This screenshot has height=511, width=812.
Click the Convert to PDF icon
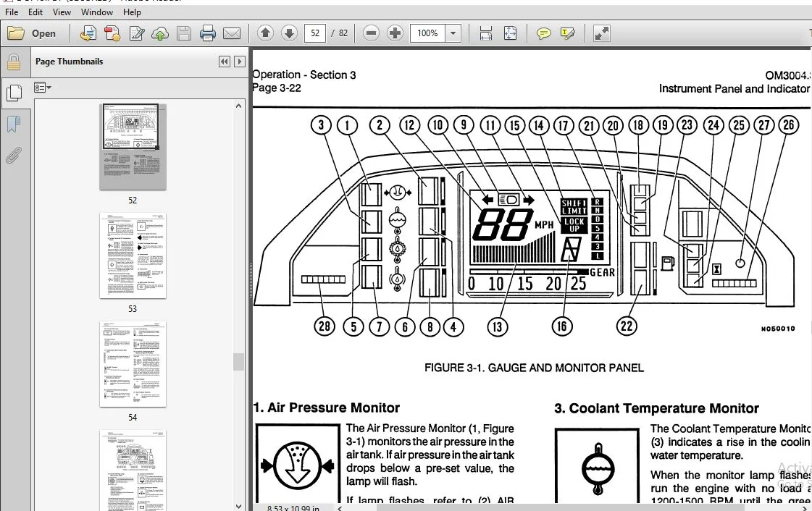pos(112,33)
